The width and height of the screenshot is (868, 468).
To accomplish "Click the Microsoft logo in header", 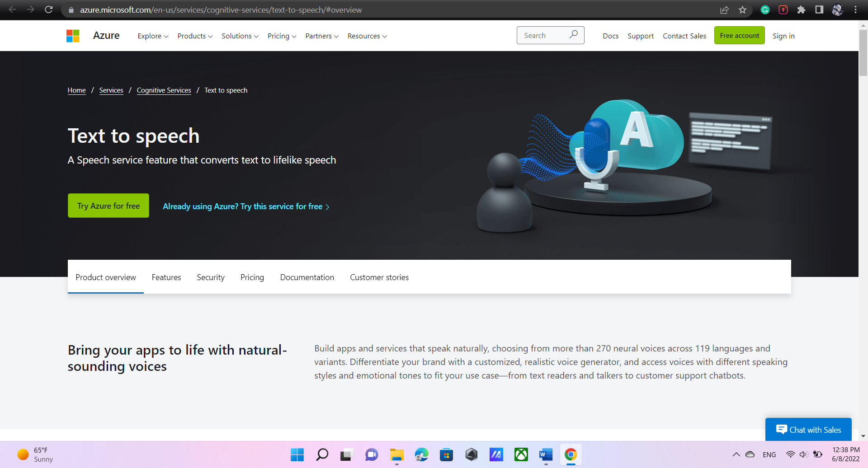I will (73, 36).
